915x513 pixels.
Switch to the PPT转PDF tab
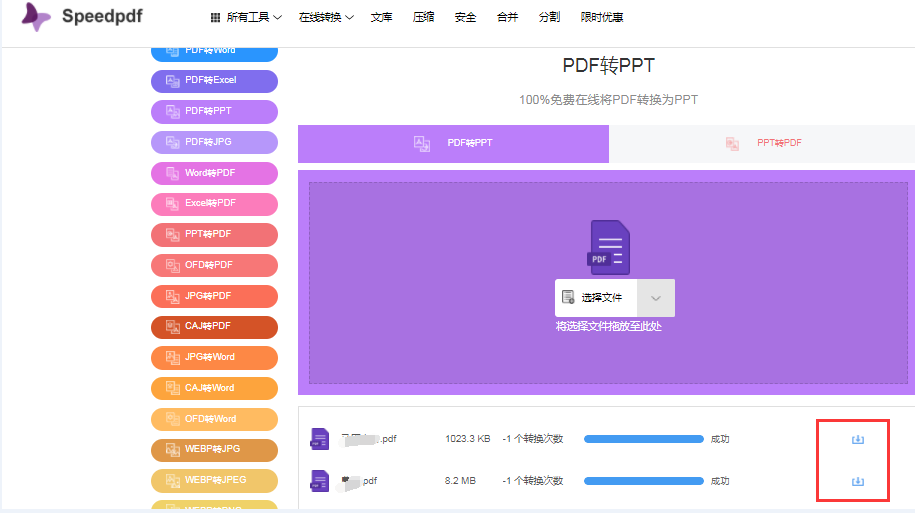(x=763, y=143)
